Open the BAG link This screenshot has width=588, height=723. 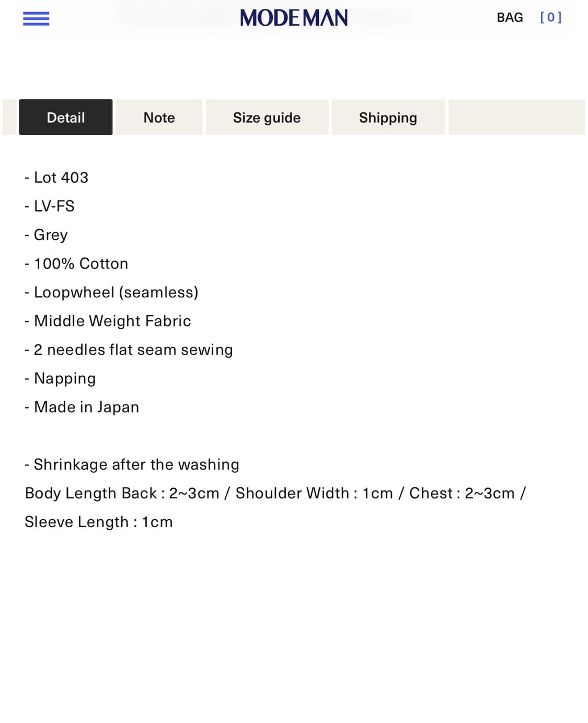click(510, 18)
